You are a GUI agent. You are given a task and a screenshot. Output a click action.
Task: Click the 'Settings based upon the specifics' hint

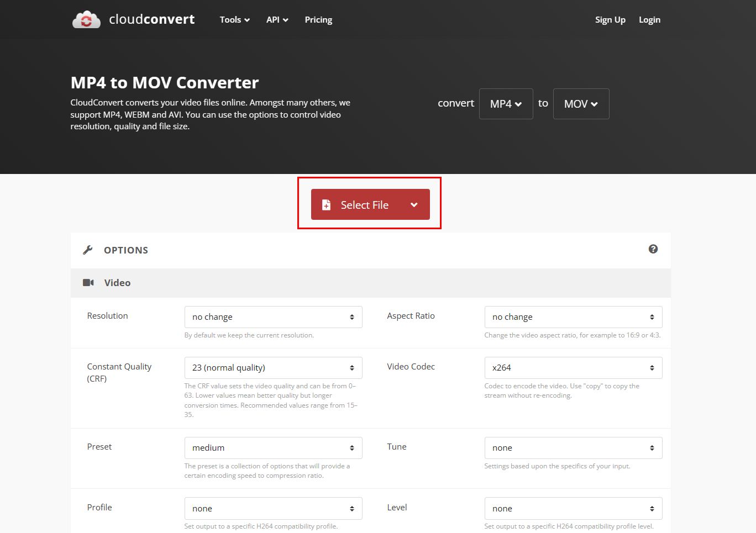pyautogui.click(x=557, y=466)
